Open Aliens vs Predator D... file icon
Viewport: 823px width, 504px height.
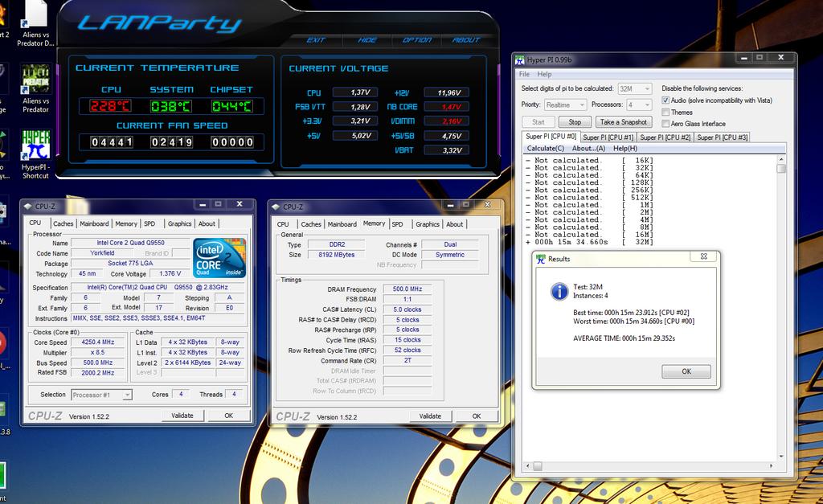click(x=35, y=23)
